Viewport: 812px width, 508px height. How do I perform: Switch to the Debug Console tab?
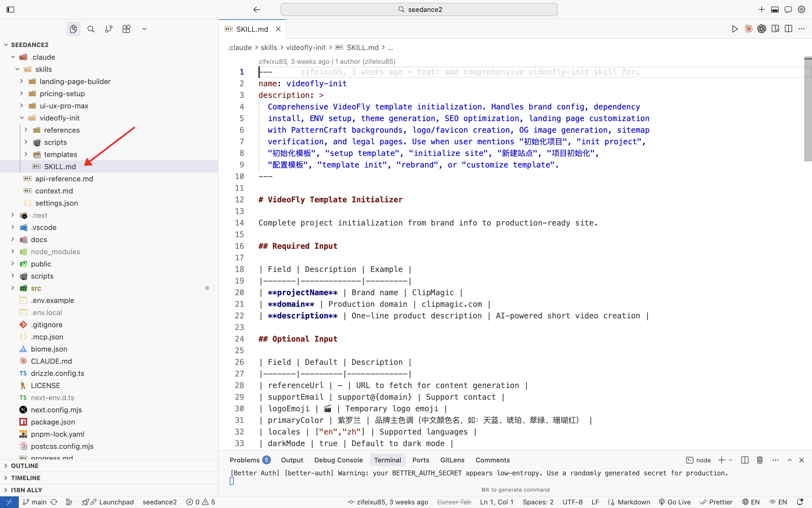[x=338, y=460]
